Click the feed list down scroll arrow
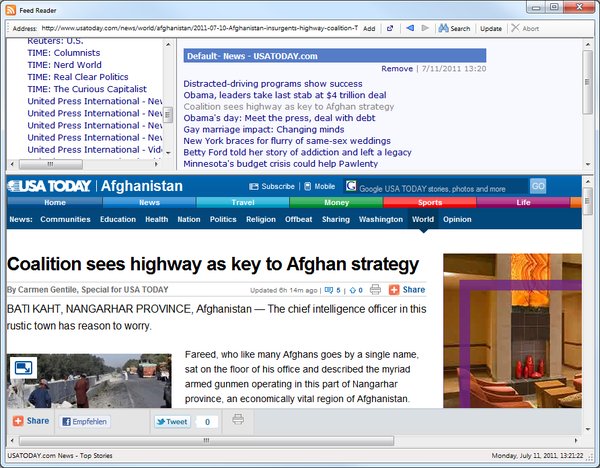Image resolution: width=600 pixels, height=468 pixels. (x=168, y=153)
